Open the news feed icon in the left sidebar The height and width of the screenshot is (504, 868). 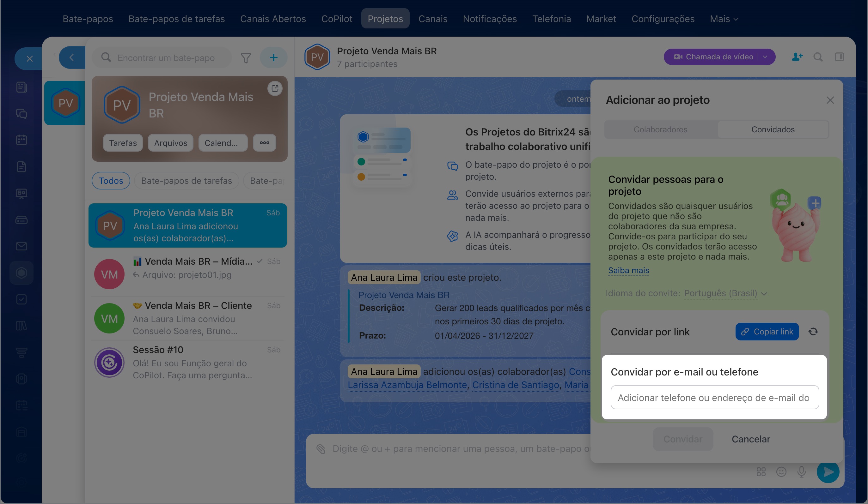click(x=21, y=87)
